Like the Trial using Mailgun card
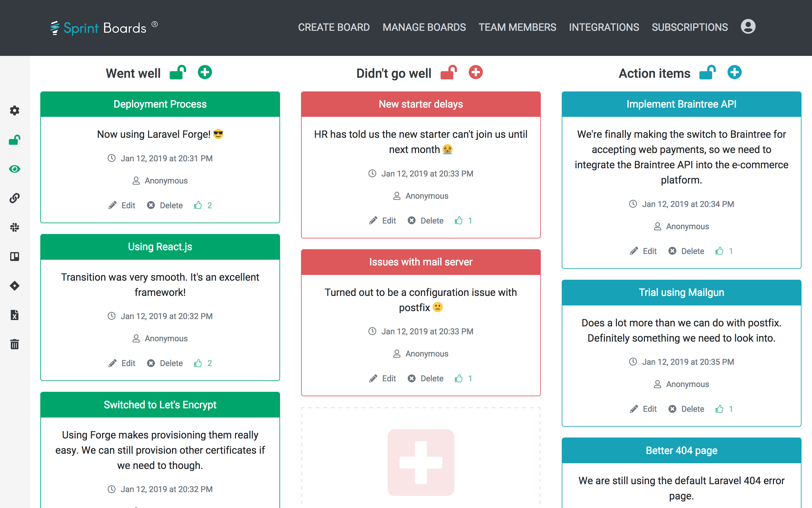Screen dimensions: 812x508 click(x=724, y=409)
